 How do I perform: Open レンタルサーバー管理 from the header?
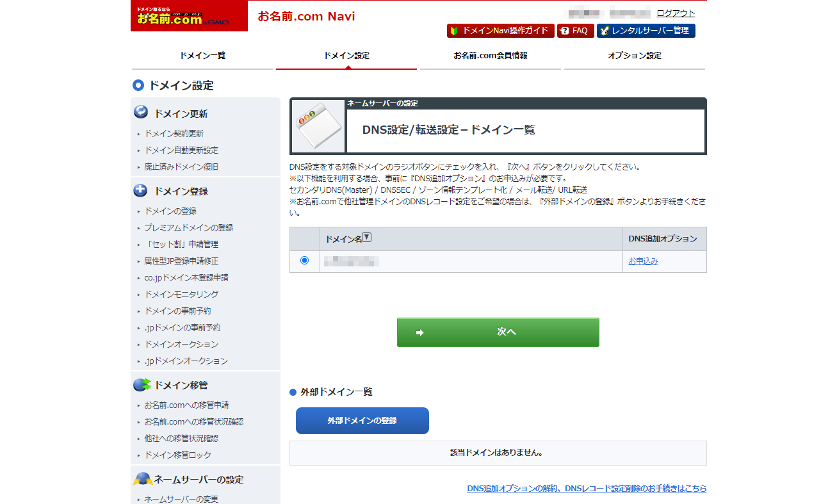pyautogui.click(x=646, y=31)
